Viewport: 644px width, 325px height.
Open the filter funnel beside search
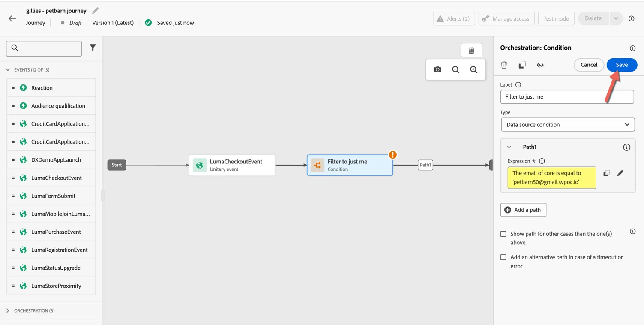93,48
